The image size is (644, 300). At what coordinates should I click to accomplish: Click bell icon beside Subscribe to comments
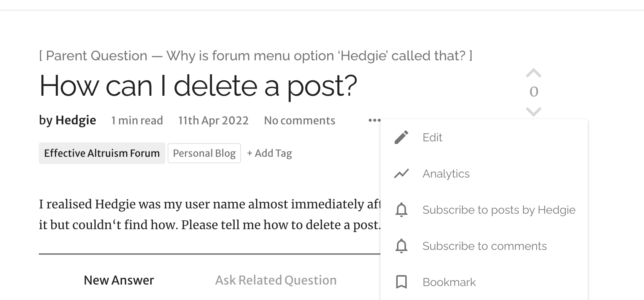click(x=401, y=246)
